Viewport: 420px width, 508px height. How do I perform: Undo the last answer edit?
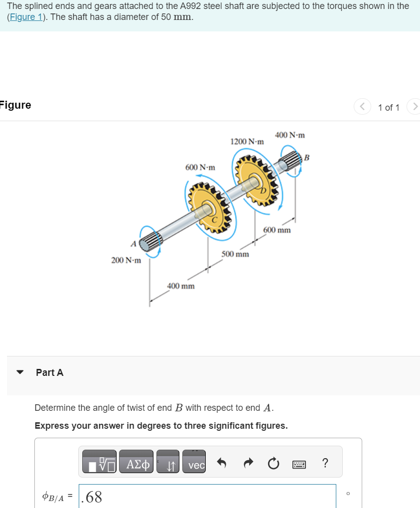pyautogui.click(x=221, y=463)
